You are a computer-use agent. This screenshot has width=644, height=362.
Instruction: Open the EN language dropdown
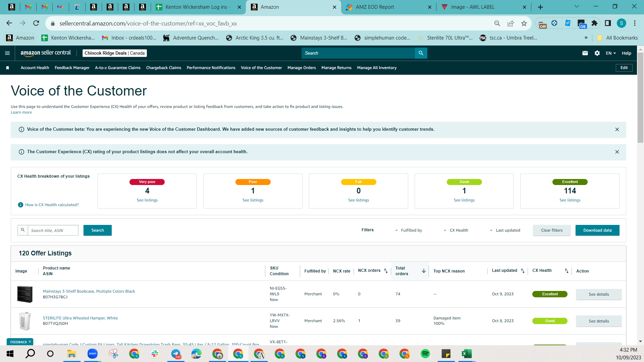[610, 53]
